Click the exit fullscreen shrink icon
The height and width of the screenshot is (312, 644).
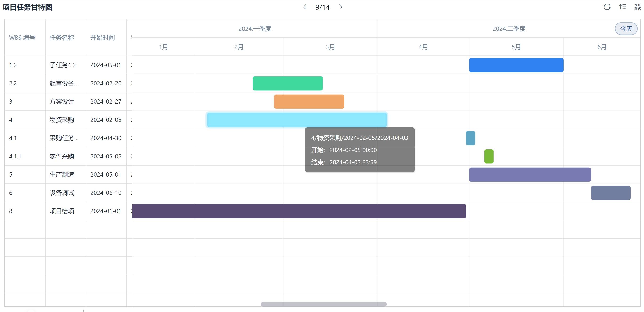[637, 7]
